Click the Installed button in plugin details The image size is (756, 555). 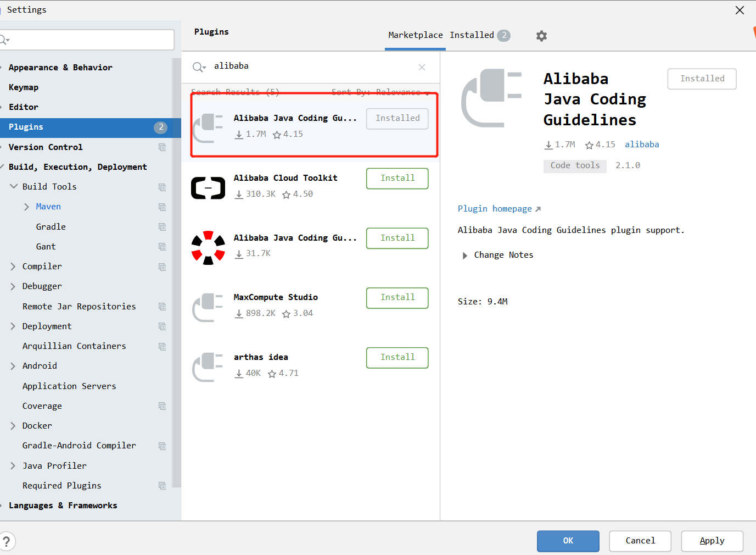(x=702, y=79)
